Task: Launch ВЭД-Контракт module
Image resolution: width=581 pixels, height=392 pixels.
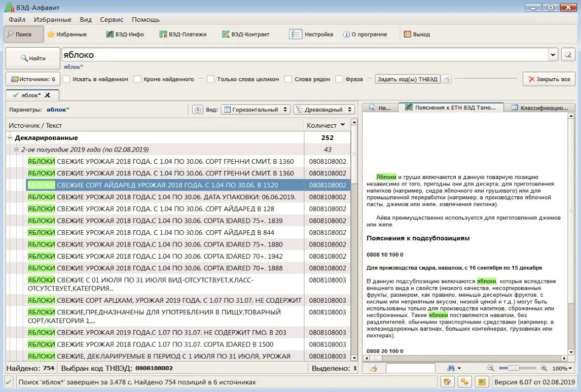Action: pyautogui.click(x=246, y=34)
